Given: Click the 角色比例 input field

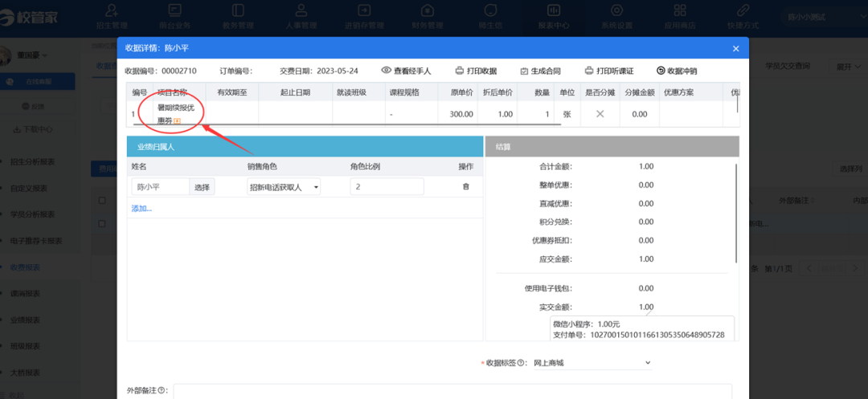Looking at the screenshot, I should tap(387, 187).
